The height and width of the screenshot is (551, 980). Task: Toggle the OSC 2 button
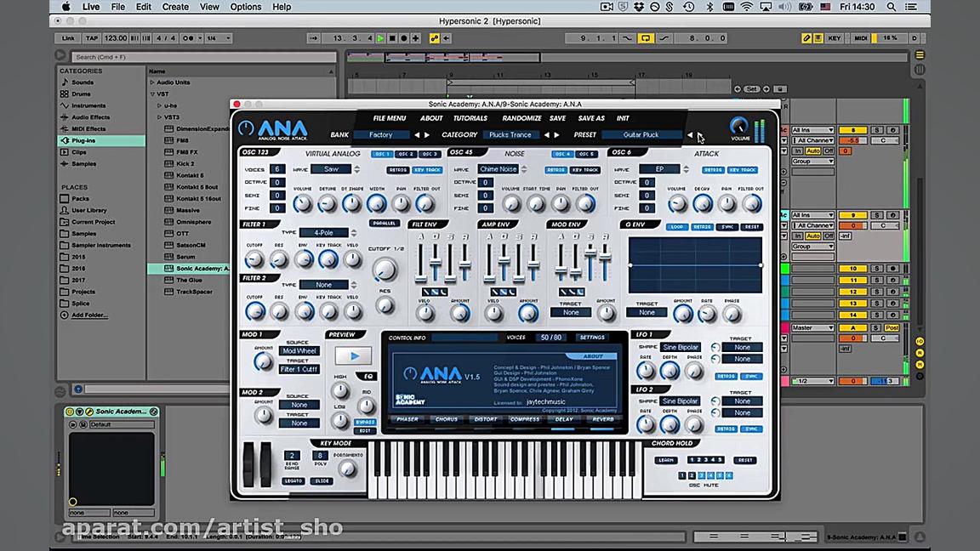(406, 154)
